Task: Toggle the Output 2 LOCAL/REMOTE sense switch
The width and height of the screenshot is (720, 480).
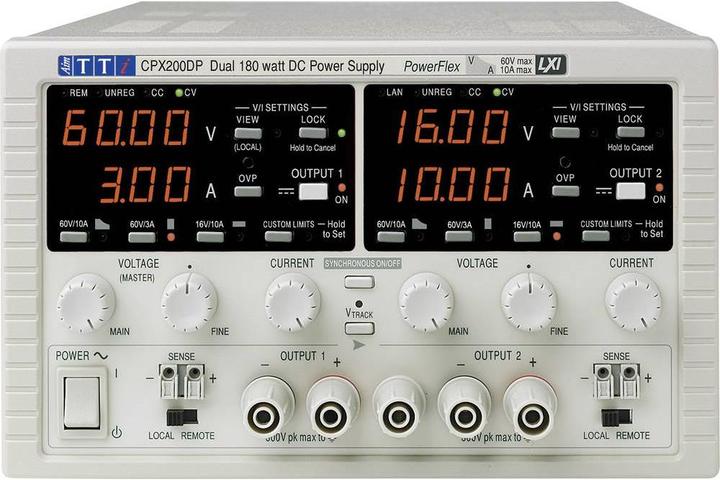Action: (x=616, y=418)
